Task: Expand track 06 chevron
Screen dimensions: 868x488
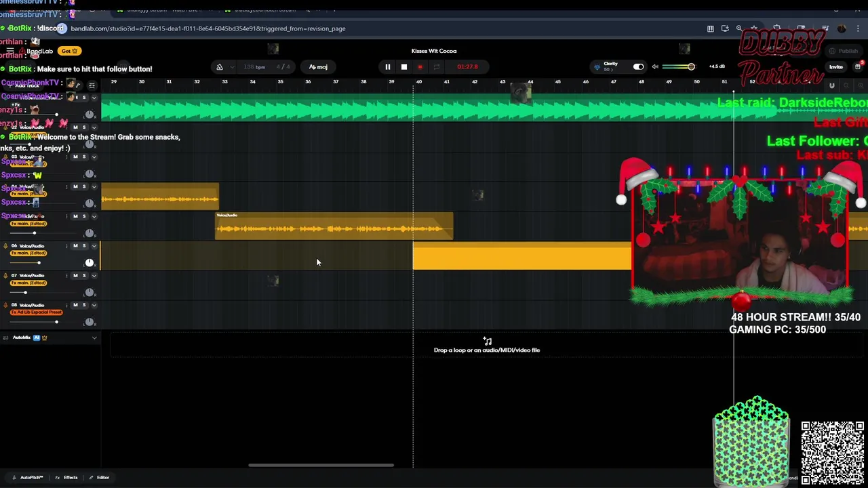Action: 94,246
